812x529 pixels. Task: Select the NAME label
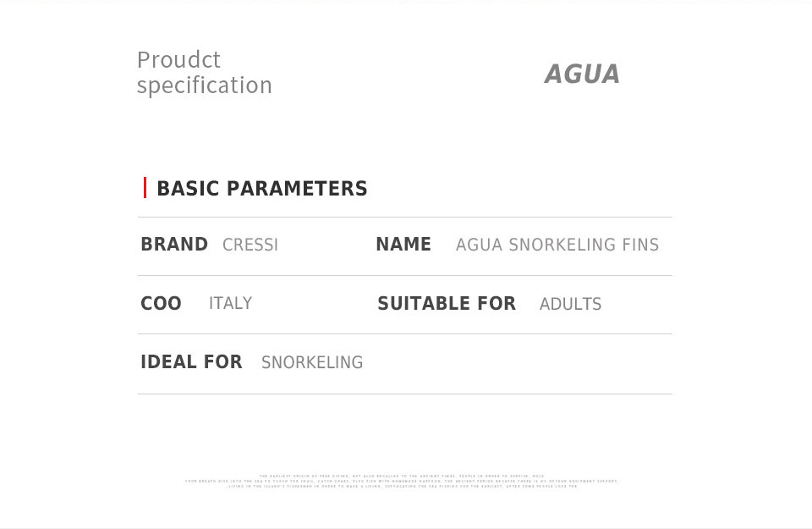(403, 244)
